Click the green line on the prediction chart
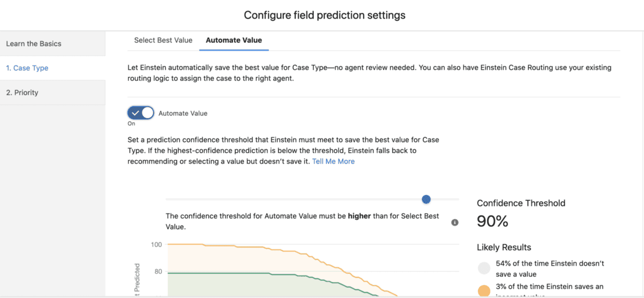Image resolution: width=644 pixels, height=298 pixels. [x=223, y=273]
